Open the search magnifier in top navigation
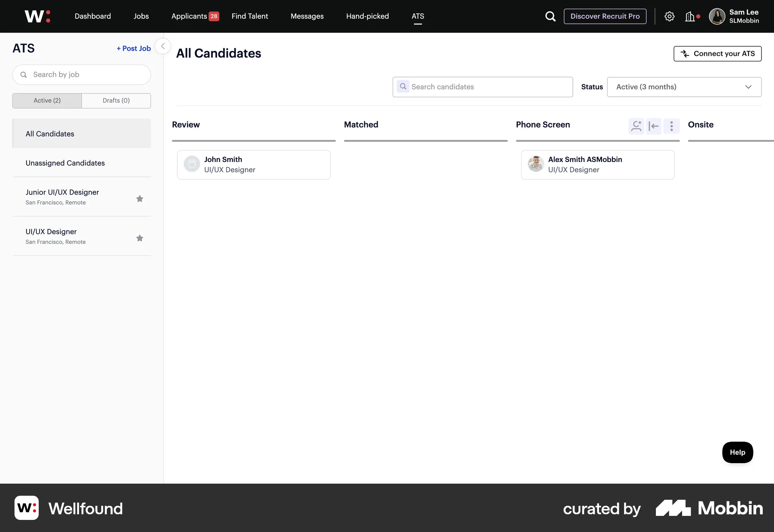The image size is (774, 532). click(x=551, y=17)
